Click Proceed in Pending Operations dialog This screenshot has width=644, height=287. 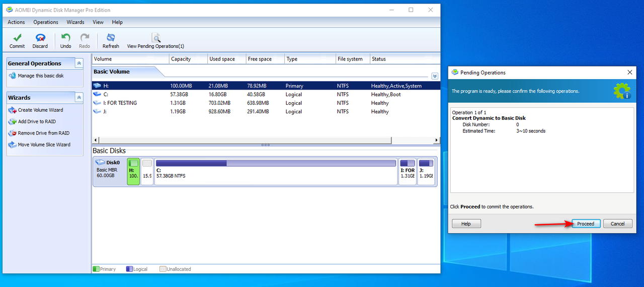586,224
